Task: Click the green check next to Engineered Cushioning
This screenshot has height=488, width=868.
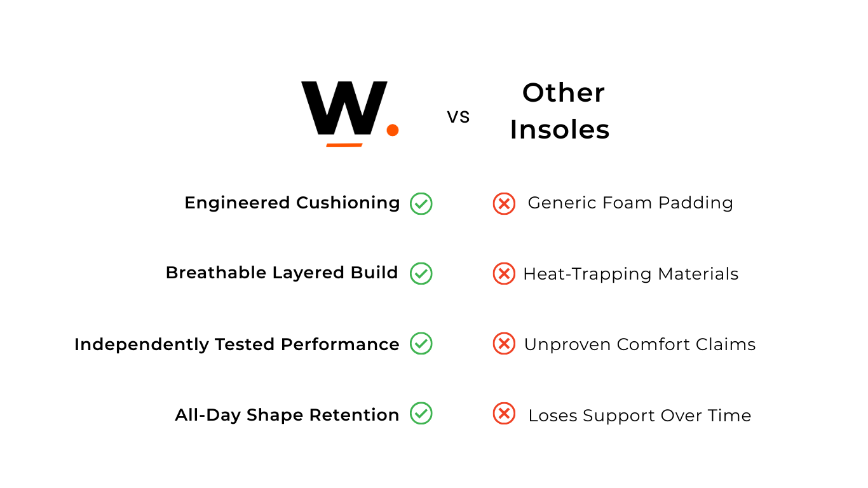Action: 421,204
